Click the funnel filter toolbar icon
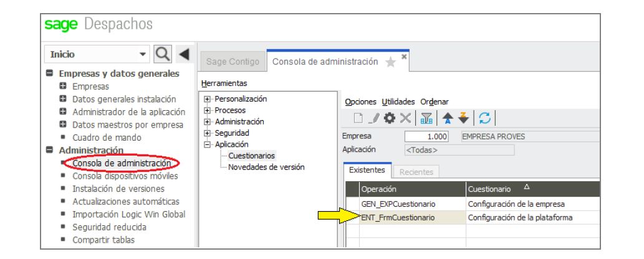Screen dimensions: 644x259 [426, 118]
